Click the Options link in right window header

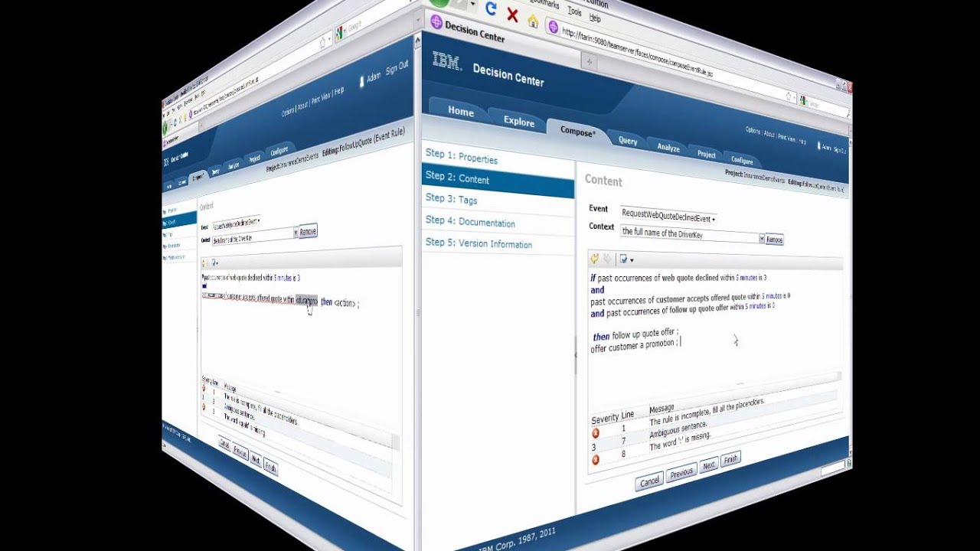753,131
